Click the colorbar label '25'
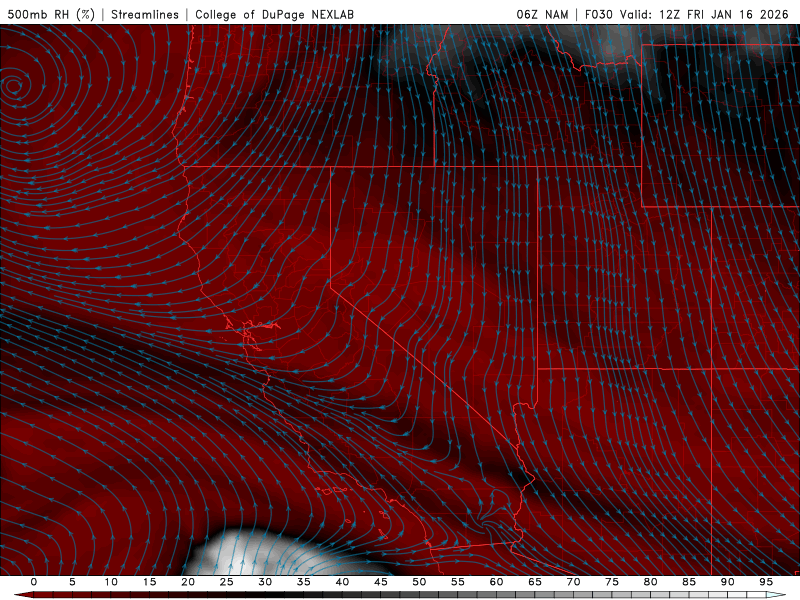 point(227,582)
